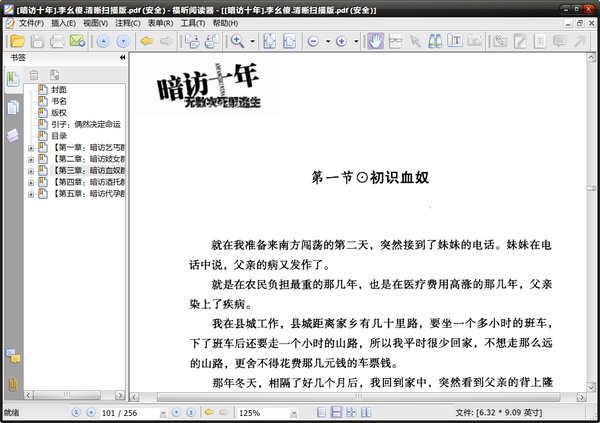Open the page number dropdown in status bar
Image resolution: width=600 pixels, height=423 pixels.
163,413
